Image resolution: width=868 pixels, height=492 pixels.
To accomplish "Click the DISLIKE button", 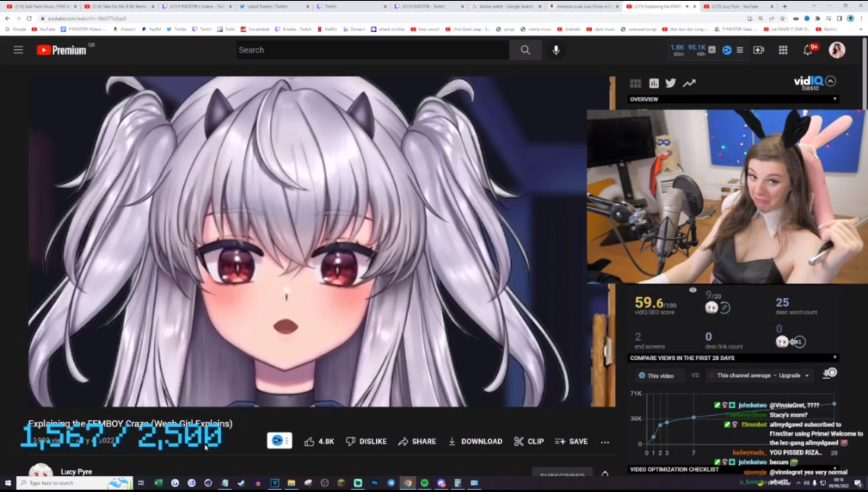I will [366, 441].
